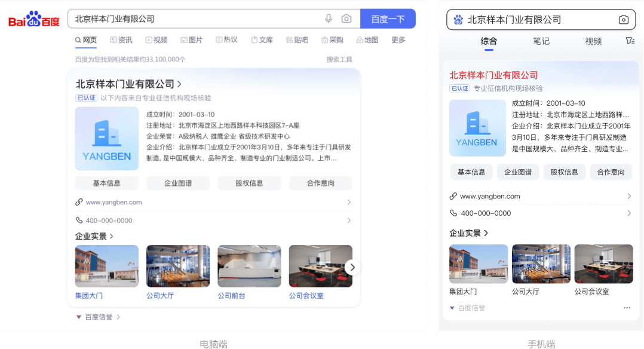Image resolution: width=644 pixels, height=349 pixels.
Task: Click 基本信息 button on desktop card
Action: point(107,183)
